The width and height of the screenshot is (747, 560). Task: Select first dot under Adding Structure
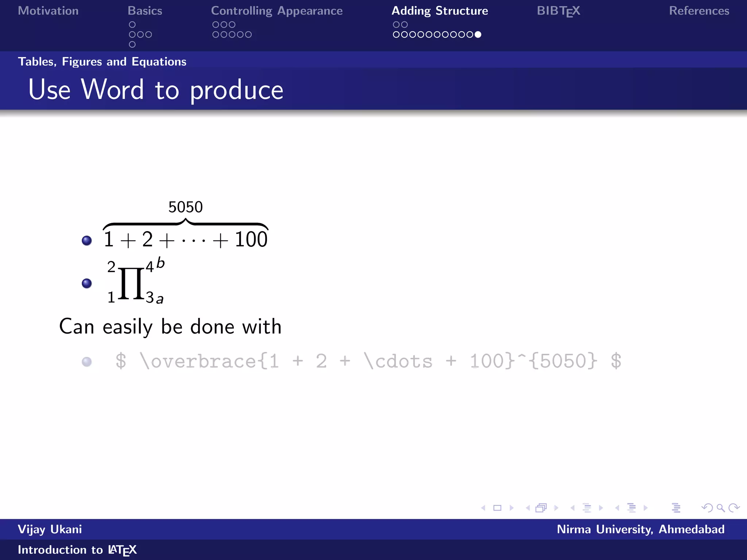click(396, 25)
